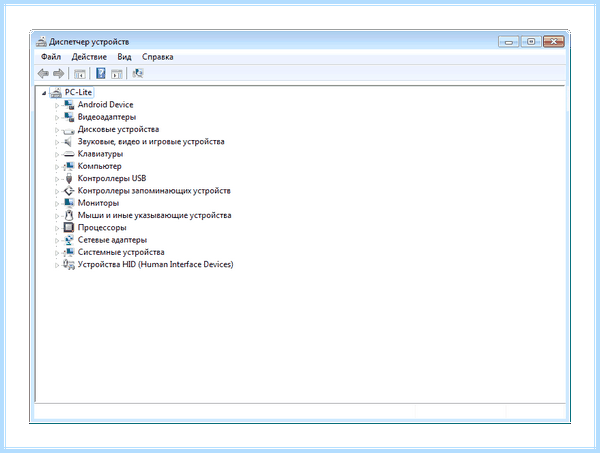Maximize the Диспетчер устройств window
Screen dimensions: 600x453
pos(531,41)
